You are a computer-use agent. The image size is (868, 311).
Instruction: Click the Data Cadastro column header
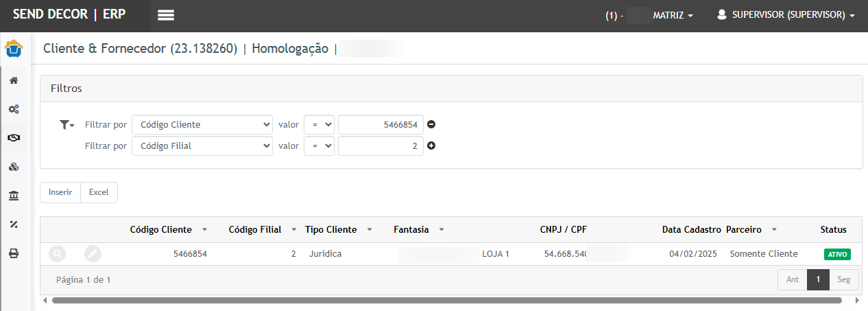click(692, 230)
